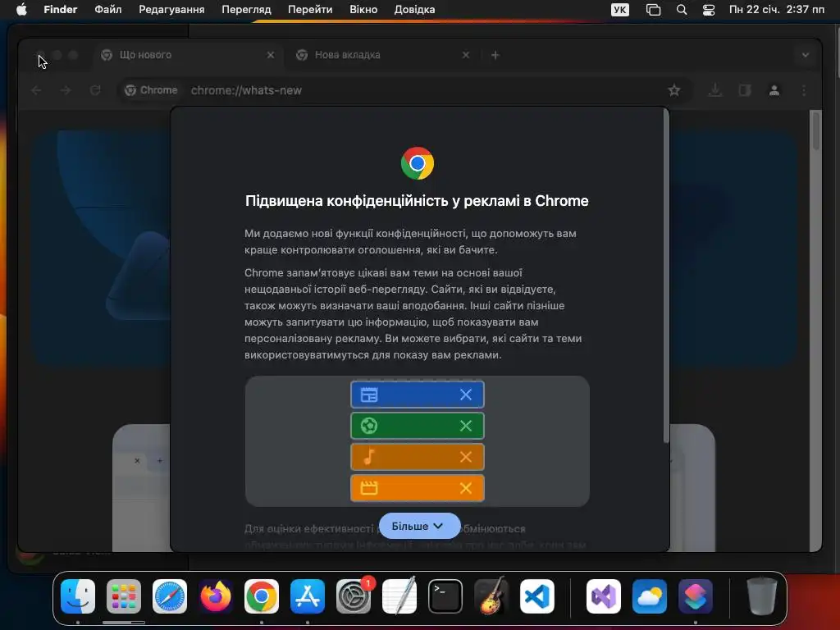The height and width of the screenshot is (630, 840).
Task: Open Spotlight search in menu bar
Action: click(x=682, y=10)
